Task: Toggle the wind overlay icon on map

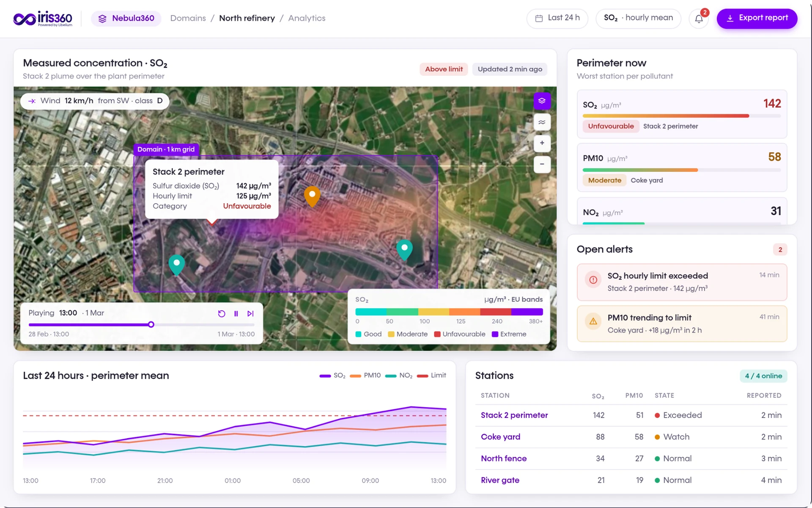Action: 542,122
